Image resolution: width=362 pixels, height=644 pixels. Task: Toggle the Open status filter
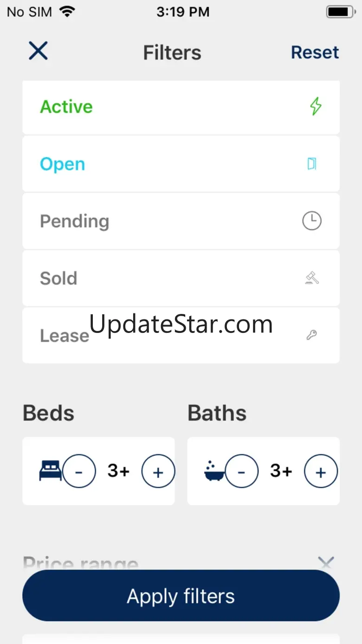[x=181, y=164]
